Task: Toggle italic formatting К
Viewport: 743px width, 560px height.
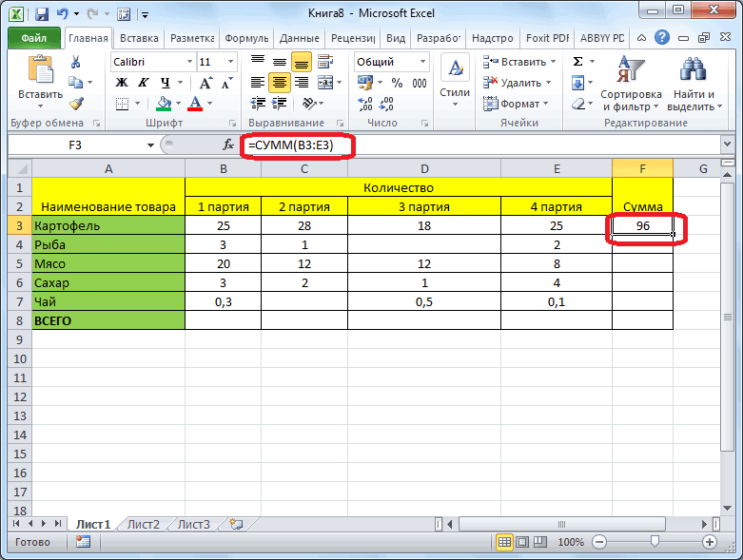Action: click(x=143, y=83)
